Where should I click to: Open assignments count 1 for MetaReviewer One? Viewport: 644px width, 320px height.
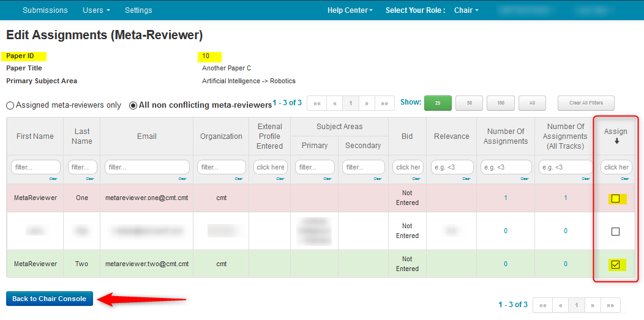[x=506, y=198]
